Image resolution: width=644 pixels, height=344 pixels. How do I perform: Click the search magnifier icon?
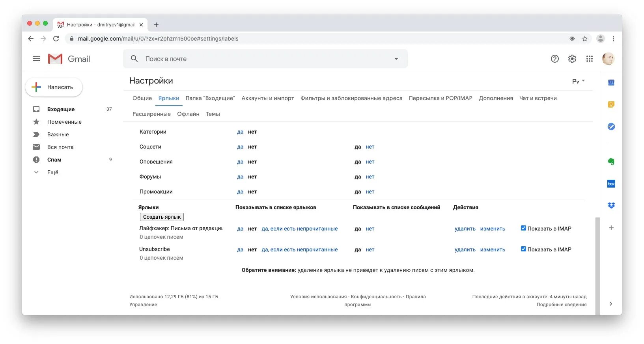coord(134,59)
